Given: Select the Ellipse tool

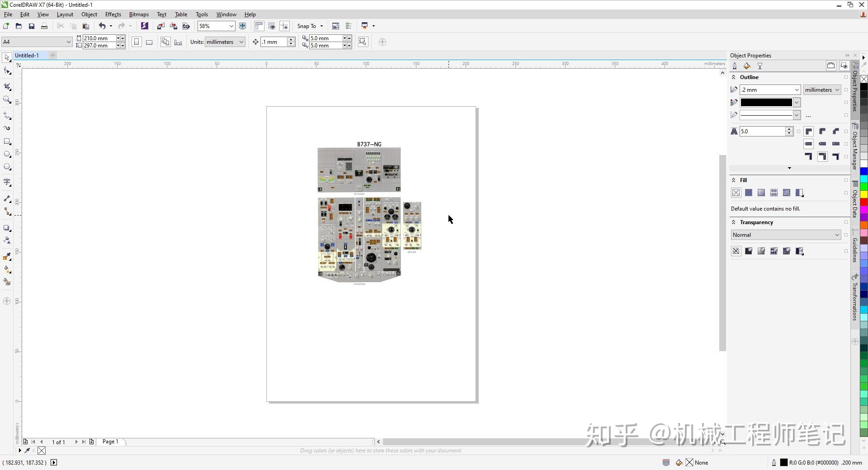Looking at the screenshot, I should (7, 154).
